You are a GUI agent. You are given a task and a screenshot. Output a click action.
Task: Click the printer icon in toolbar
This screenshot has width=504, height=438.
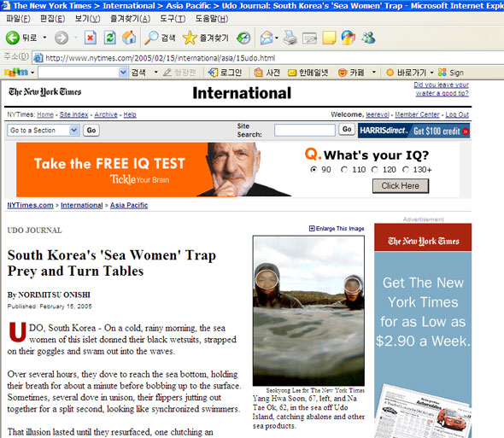pyautogui.click(x=290, y=38)
